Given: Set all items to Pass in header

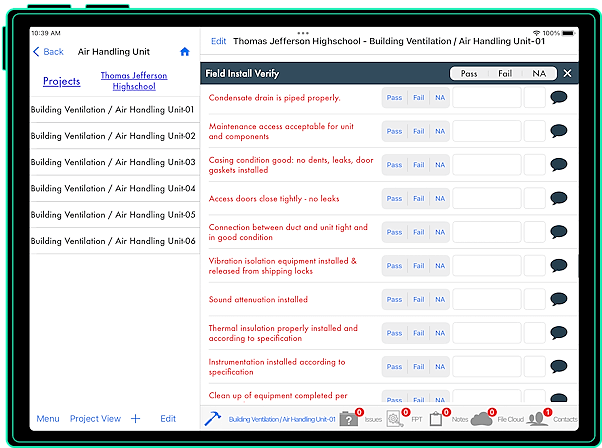Looking at the screenshot, I should [x=468, y=73].
